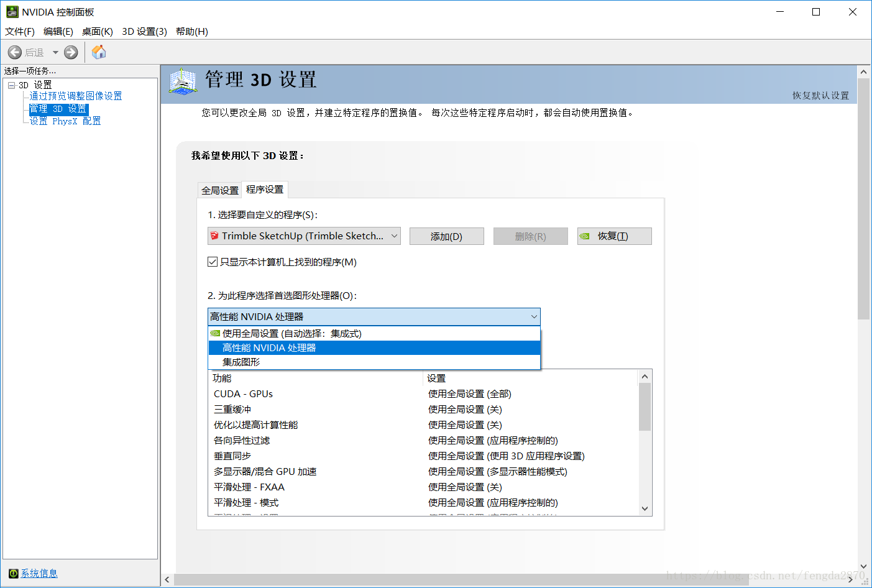872x588 pixels.
Task: Select 设置 PhysX 配置 tree item
Action: pyautogui.click(x=65, y=121)
